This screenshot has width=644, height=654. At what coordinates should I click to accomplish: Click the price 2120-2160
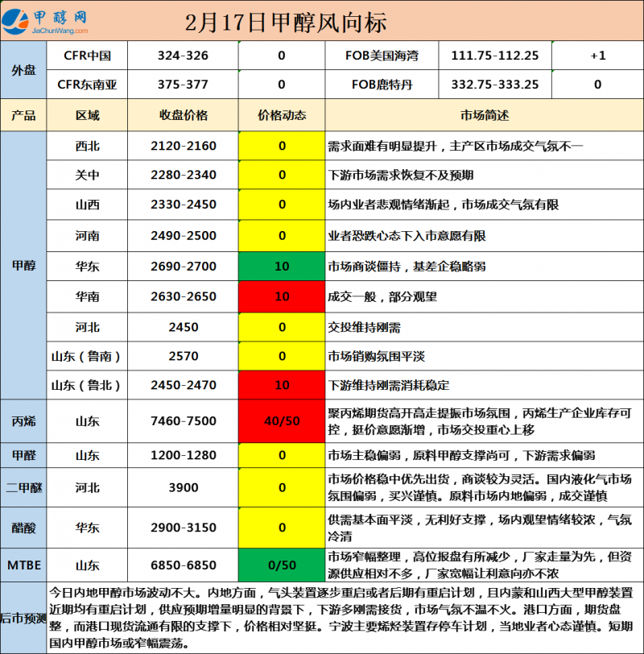click(183, 146)
